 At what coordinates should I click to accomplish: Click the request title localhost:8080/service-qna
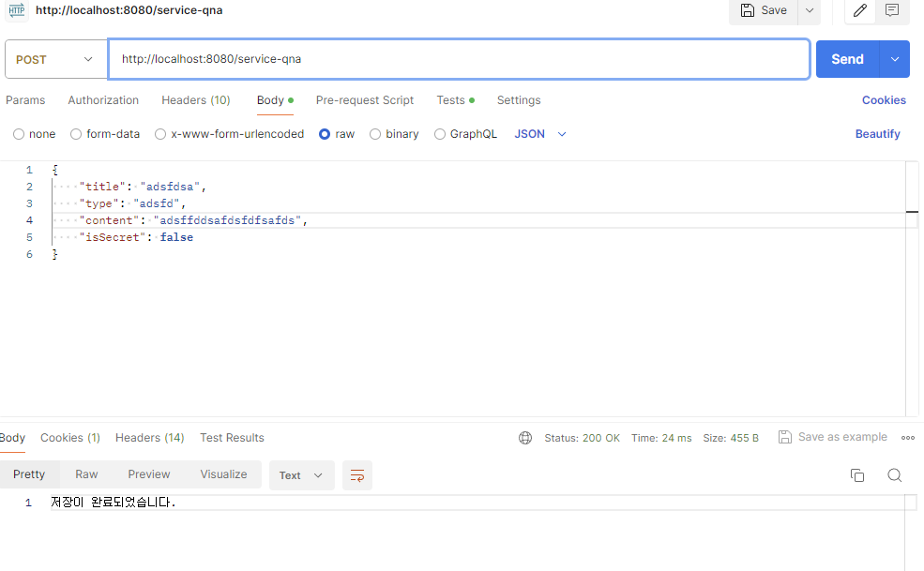click(129, 10)
